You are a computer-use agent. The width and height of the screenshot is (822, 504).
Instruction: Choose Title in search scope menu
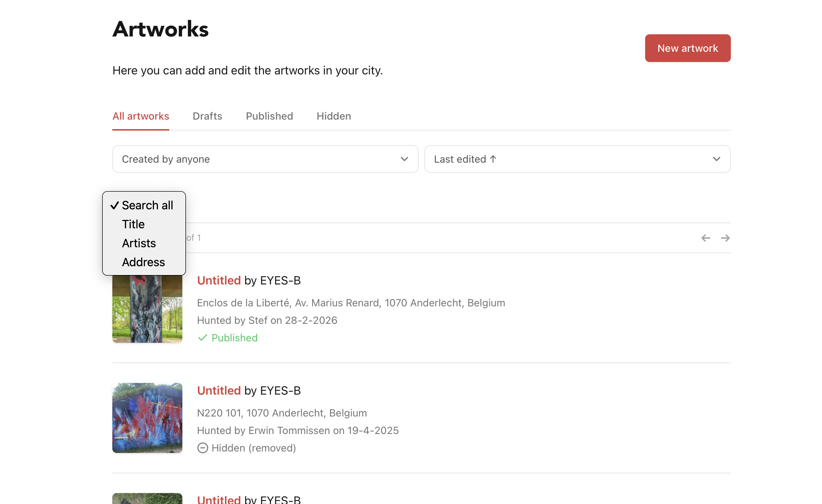[133, 224]
